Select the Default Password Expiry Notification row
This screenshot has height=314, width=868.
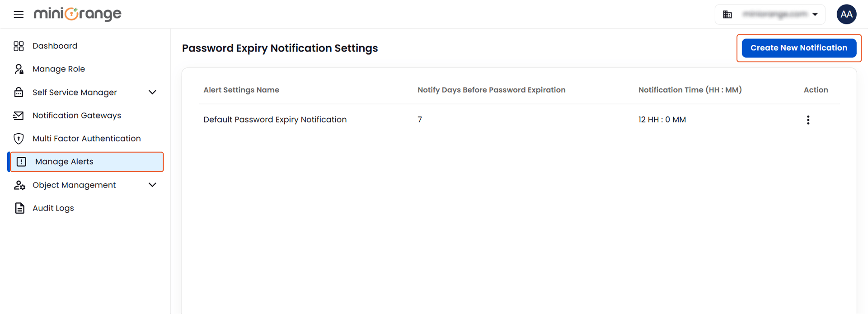[x=275, y=119]
